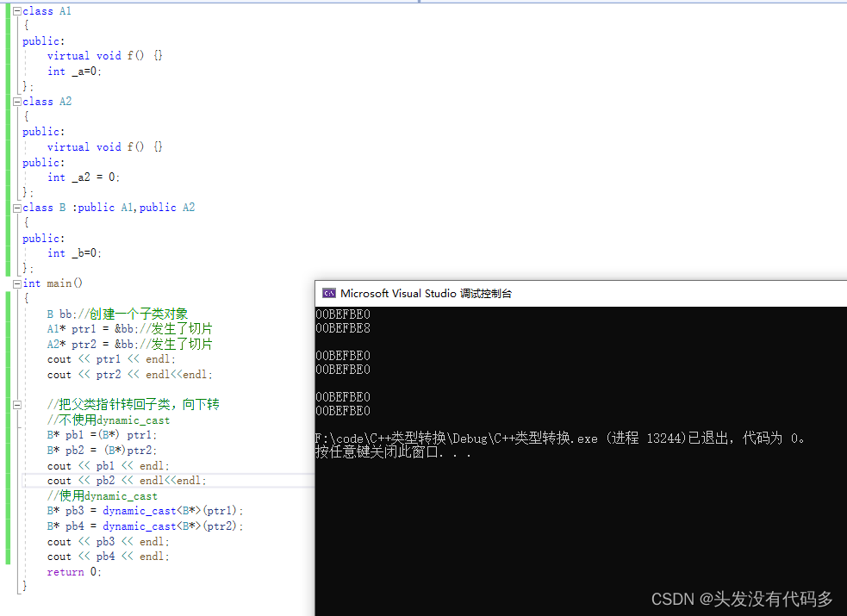The image size is (847, 616).
Task: Click the 'int _b=0;' line
Action: (x=74, y=253)
